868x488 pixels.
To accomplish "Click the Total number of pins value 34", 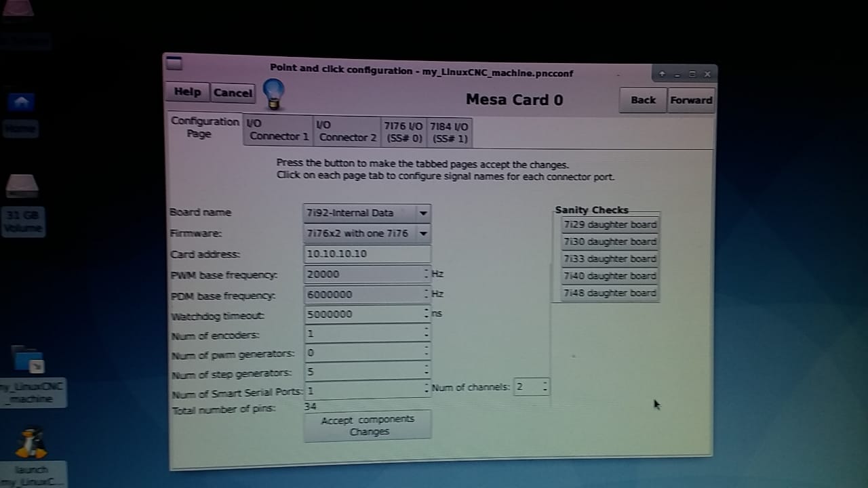I will pyautogui.click(x=311, y=407).
